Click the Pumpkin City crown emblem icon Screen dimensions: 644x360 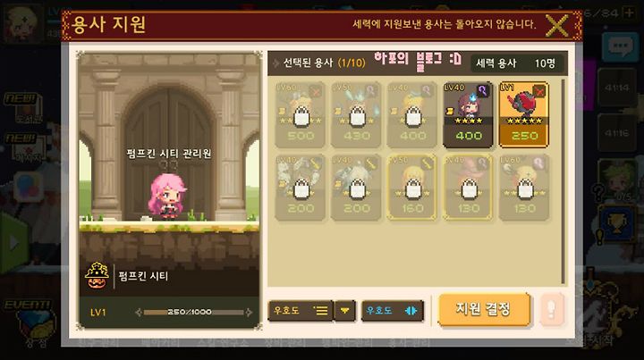[x=97, y=275]
